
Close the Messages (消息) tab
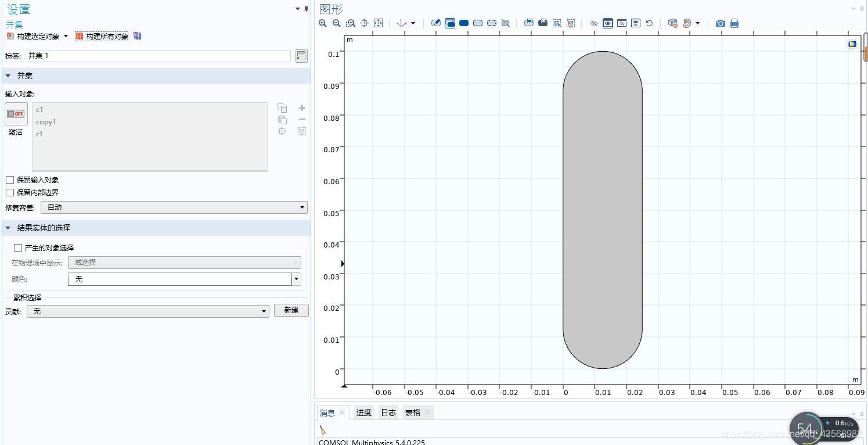click(343, 413)
